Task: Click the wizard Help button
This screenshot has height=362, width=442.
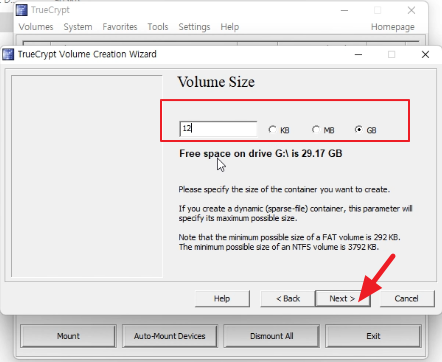Action: point(222,298)
